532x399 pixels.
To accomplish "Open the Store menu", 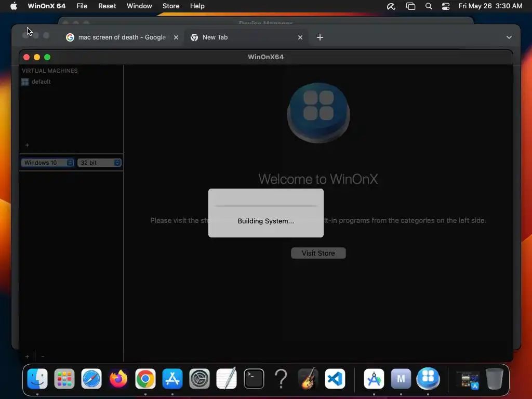I will click(171, 6).
